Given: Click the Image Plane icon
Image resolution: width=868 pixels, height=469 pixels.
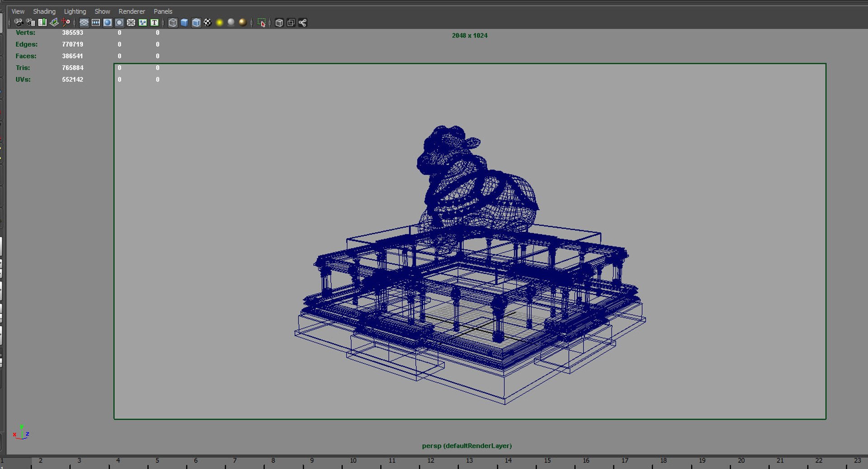Looking at the screenshot, I should click(54, 23).
